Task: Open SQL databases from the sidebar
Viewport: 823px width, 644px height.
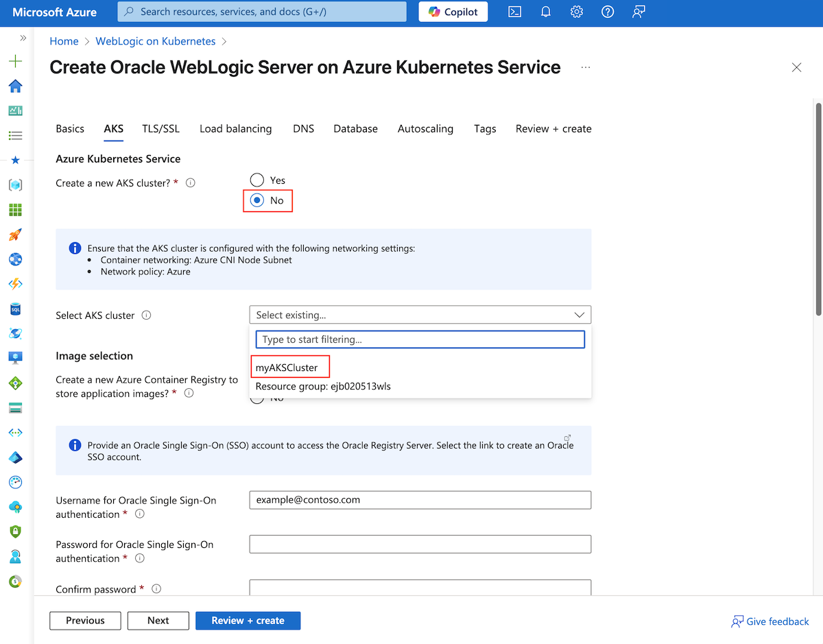Action: [14, 309]
